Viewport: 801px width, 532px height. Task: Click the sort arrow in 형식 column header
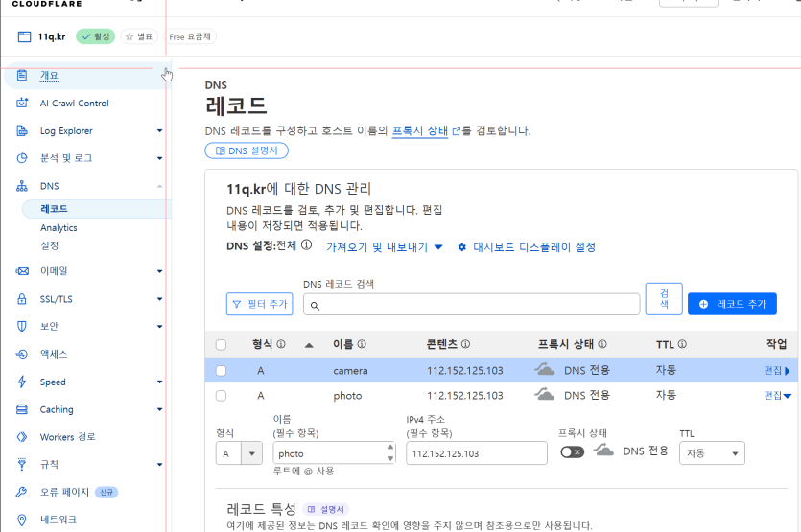(x=309, y=345)
